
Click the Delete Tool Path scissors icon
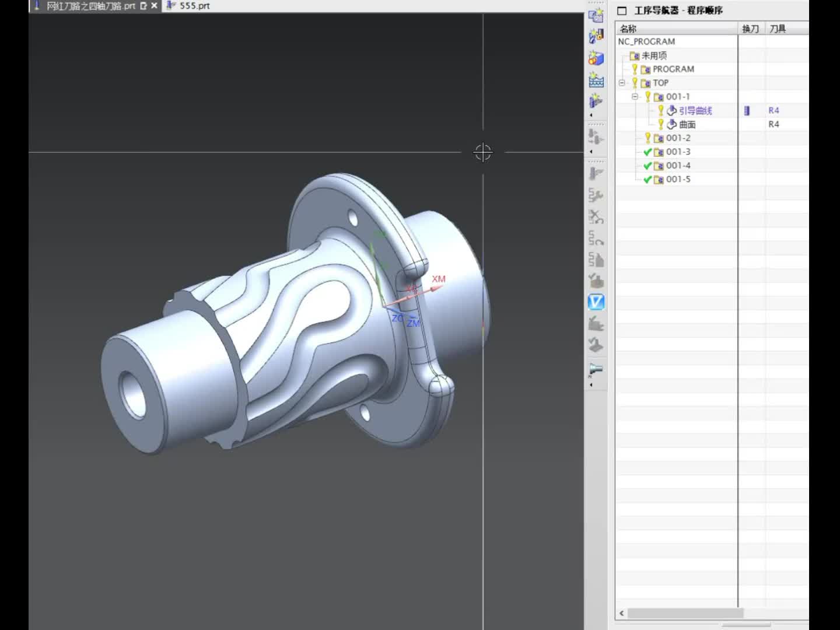596,217
